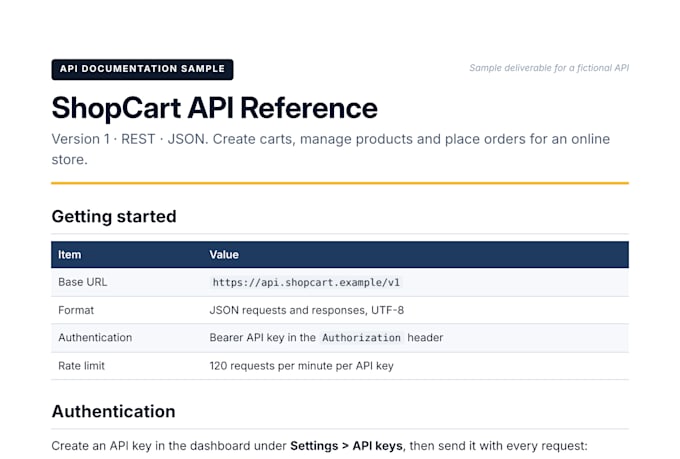This screenshot has height=459, width=680.
Task: Click the Authorization code snippet
Action: click(x=361, y=338)
